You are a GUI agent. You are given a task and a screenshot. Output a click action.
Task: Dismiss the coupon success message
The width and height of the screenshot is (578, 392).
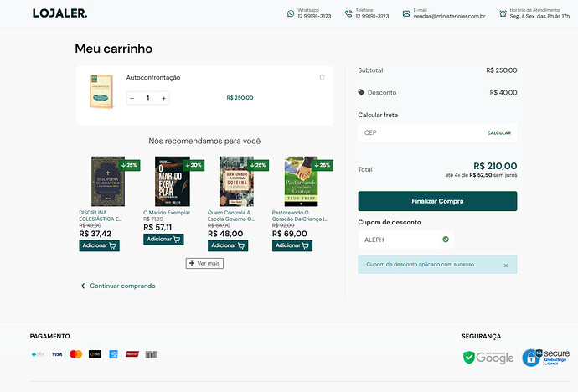click(x=505, y=265)
